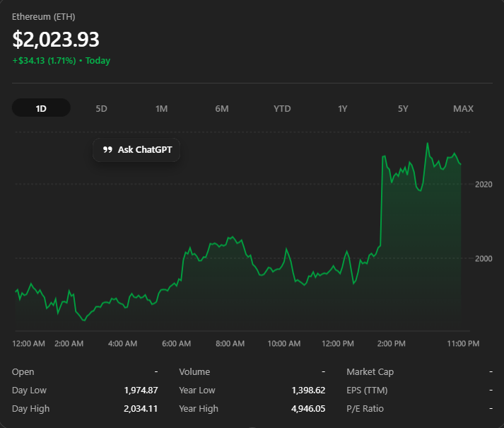Click the 8:00 AM axis label
Image resolution: width=504 pixels, height=428 pixels.
point(230,344)
